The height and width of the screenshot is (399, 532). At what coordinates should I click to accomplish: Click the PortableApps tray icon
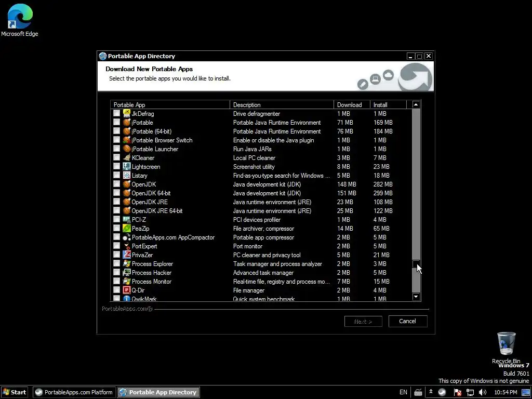point(442,392)
